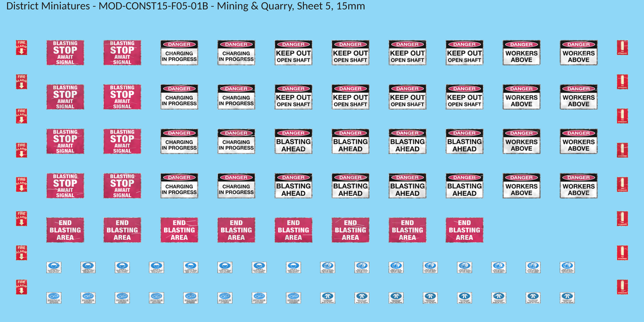Viewport: 644px width, 322px height.
Task: Pick the END BLASTING AREA sign adjoining the fire alarm sticker
Action: pos(65,230)
